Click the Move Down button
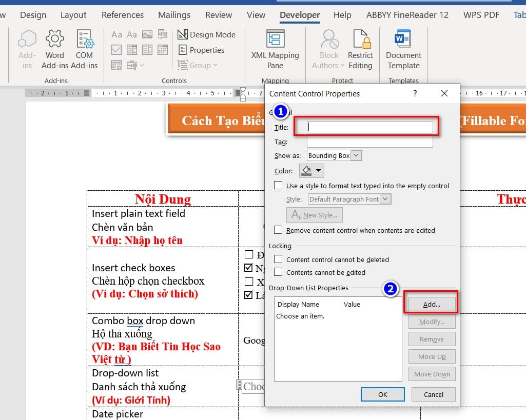Viewport: 526px width, 420px height. click(x=432, y=374)
